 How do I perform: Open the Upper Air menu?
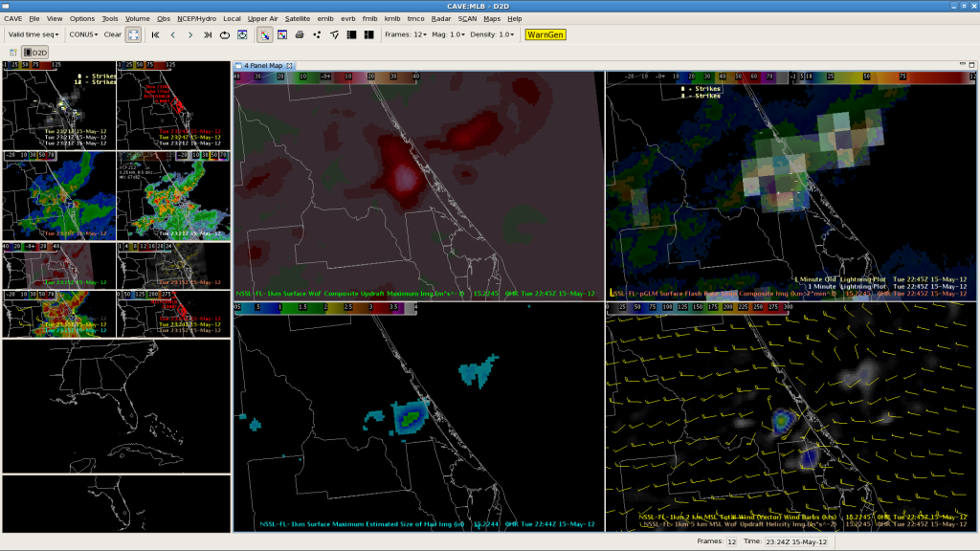(x=263, y=18)
